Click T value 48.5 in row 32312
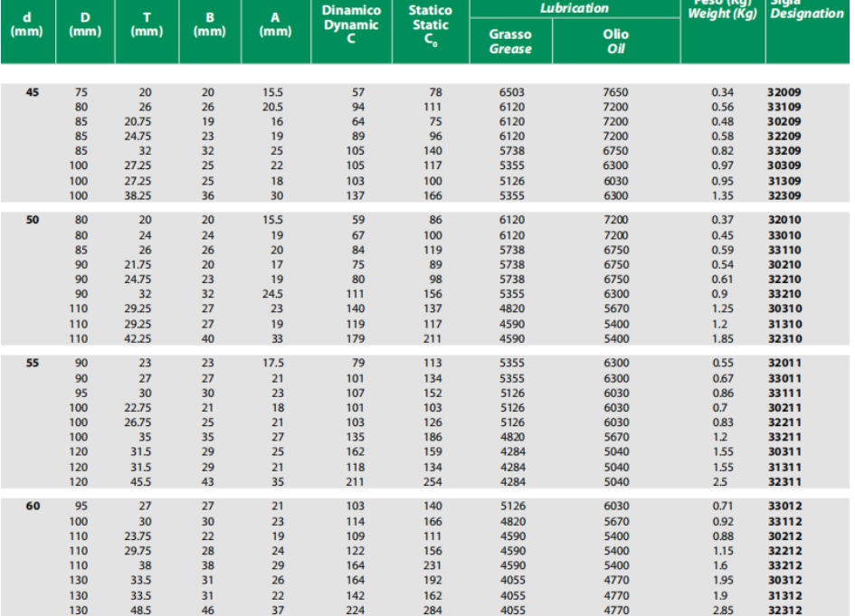855x616 pixels. click(x=140, y=611)
